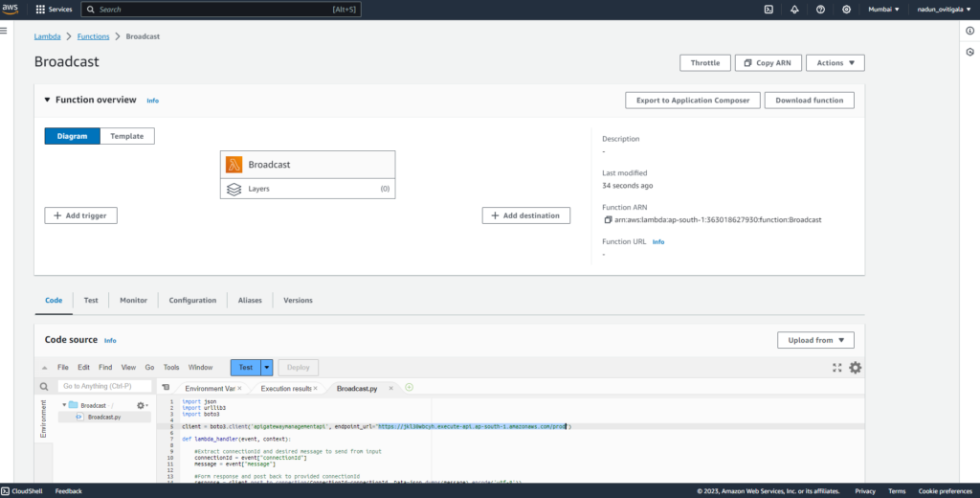
Task: Open the notifications bell
Action: 794,10
